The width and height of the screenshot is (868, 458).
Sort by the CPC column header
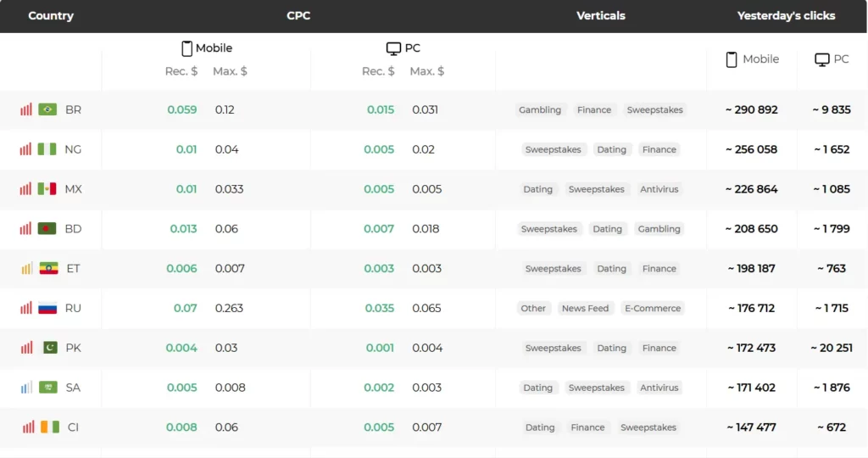(x=298, y=16)
